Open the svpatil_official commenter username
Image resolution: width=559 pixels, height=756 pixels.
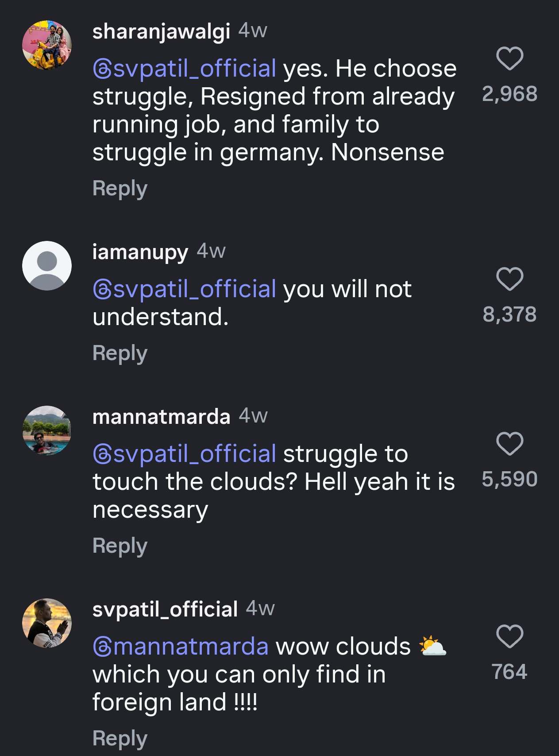(165, 610)
